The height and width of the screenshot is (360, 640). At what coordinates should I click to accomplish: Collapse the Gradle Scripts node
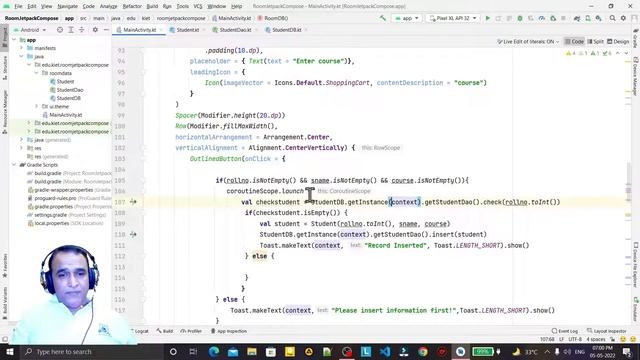(x=14, y=165)
